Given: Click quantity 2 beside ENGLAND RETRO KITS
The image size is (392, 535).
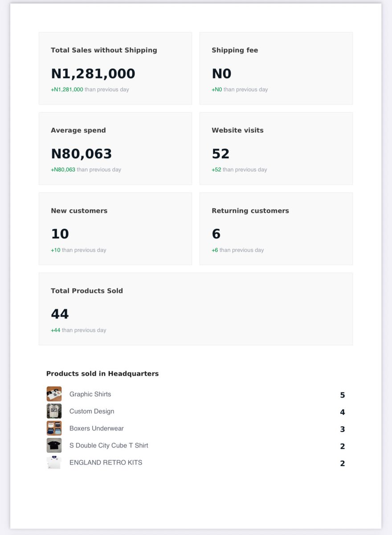Looking at the screenshot, I should coord(343,463).
